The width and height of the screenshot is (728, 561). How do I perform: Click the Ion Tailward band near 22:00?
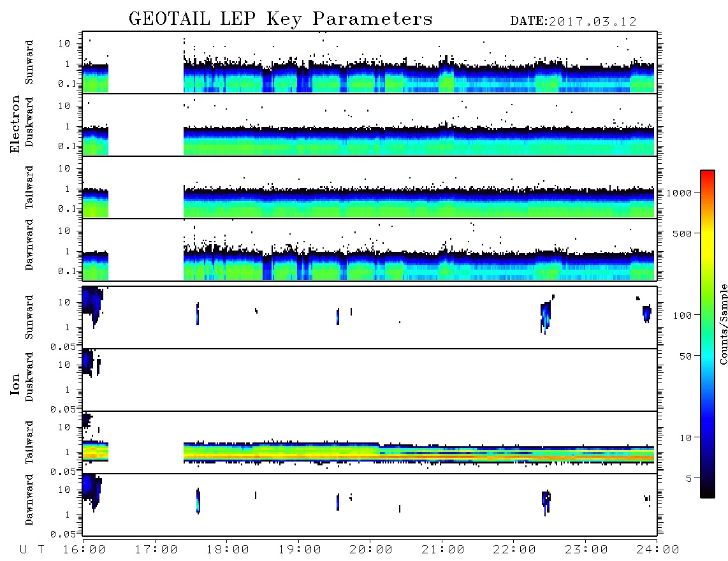pyautogui.click(x=514, y=454)
